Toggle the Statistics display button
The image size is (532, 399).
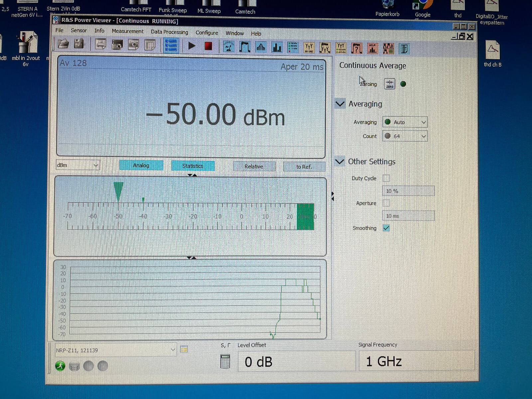pos(193,166)
